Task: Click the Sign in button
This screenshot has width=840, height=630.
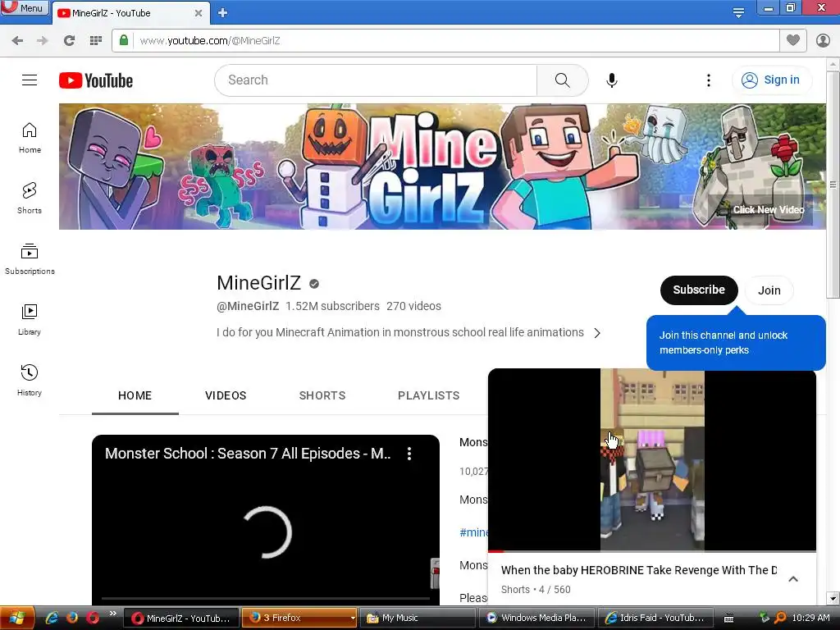Action: click(771, 80)
